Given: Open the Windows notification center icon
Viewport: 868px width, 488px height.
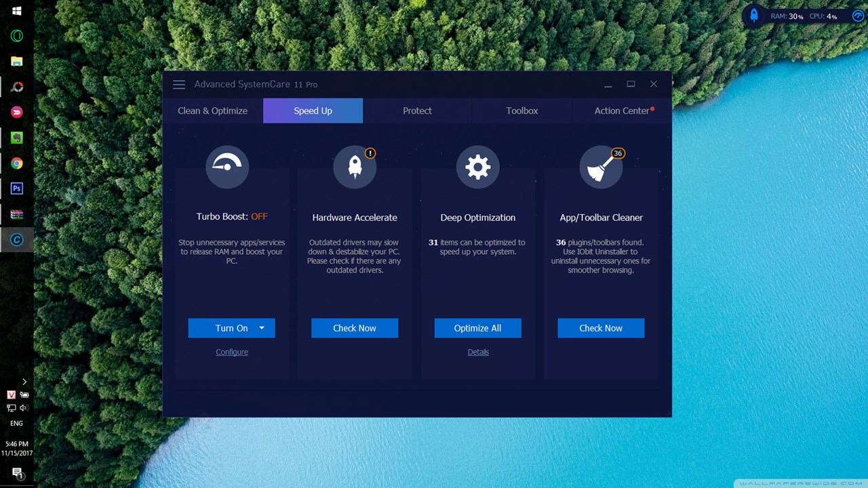Looking at the screenshot, I should tap(17, 473).
